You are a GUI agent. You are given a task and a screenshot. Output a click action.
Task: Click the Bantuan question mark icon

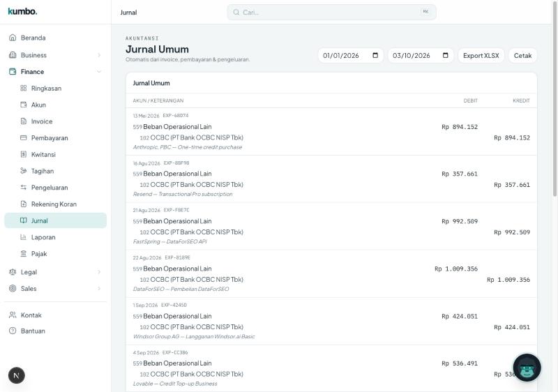13,331
